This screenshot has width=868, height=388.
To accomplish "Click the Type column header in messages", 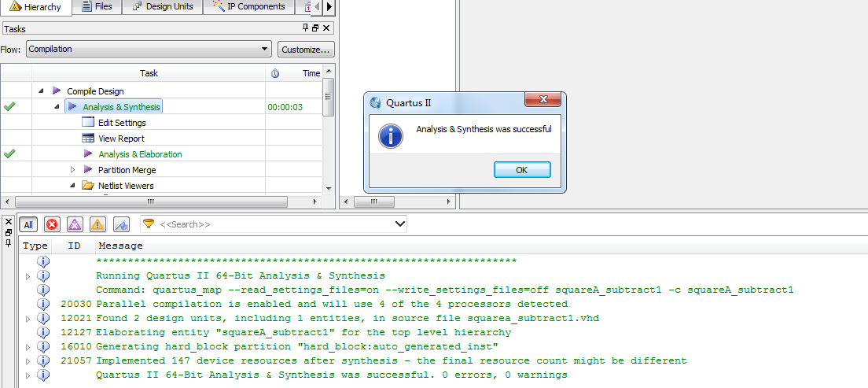I will pyautogui.click(x=35, y=246).
